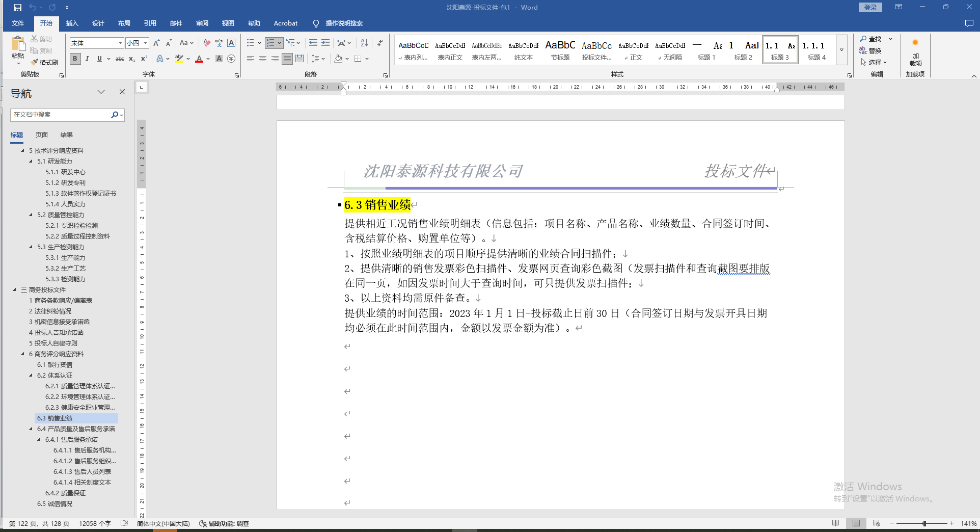Click the show paragraph marks icon
980x532 pixels.
380,43
